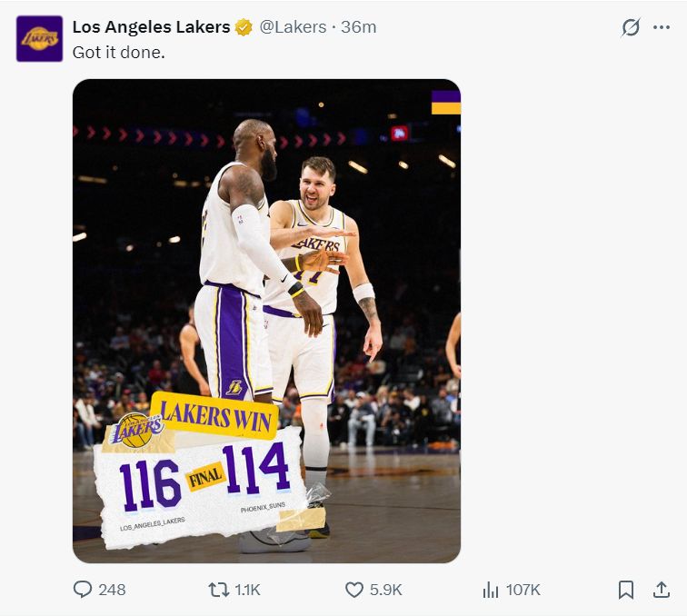This screenshot has width=687, height=616.
Task: Open the Lakers profile avatar
Action: [x=39, y=39]
